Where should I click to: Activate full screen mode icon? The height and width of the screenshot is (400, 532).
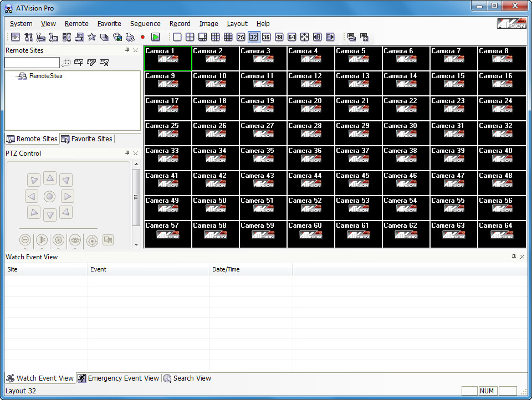click(304, 37)
